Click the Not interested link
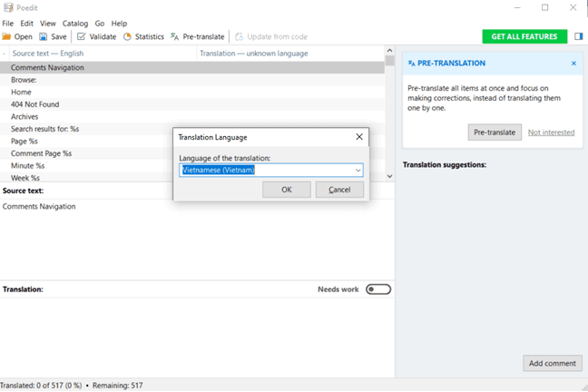 [552, 132]
